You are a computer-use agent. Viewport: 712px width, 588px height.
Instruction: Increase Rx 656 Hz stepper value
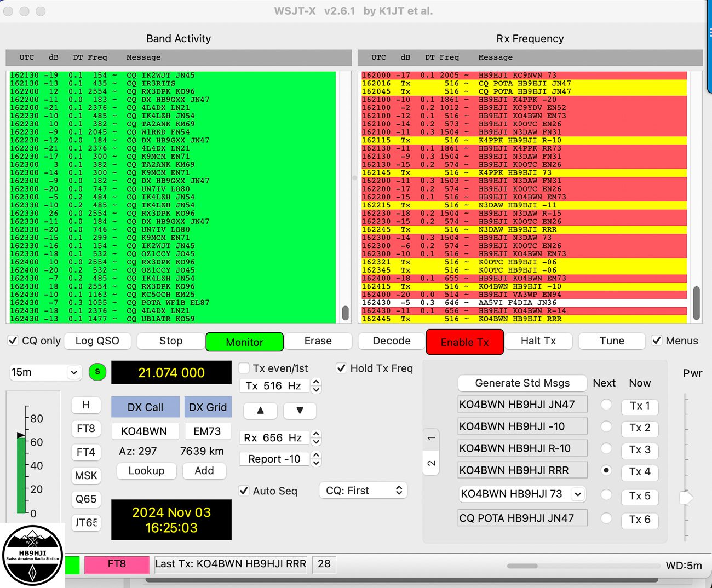click(x=316, y=434)
